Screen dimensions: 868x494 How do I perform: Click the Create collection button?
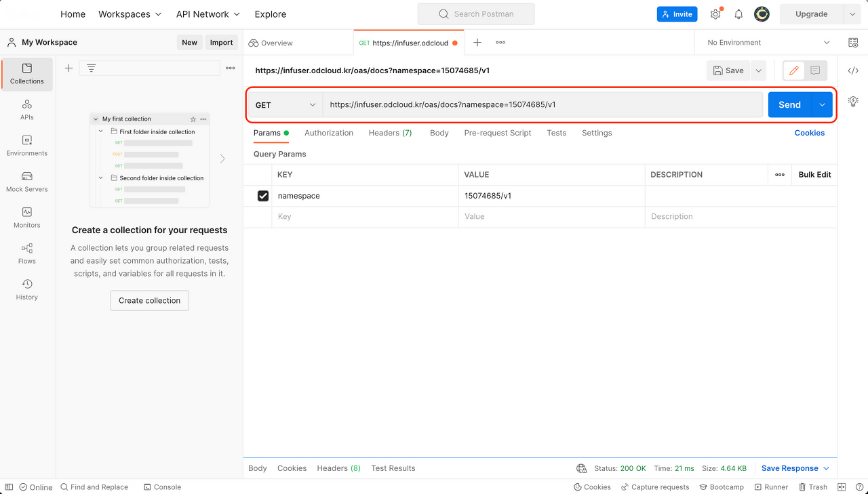coord(149,300)
